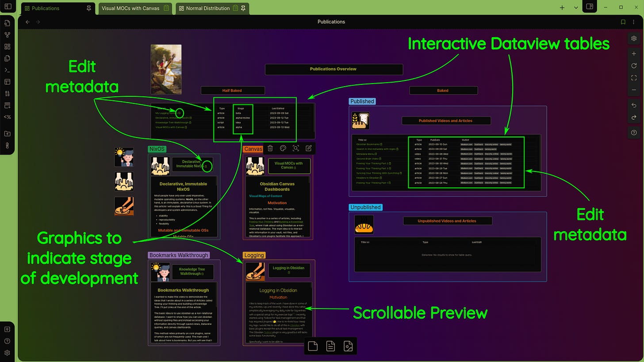The width and height of the screenshot is (644, 362).
Task: Select the Bookmarks Walkthrough group label
Action: pos(179,255)
